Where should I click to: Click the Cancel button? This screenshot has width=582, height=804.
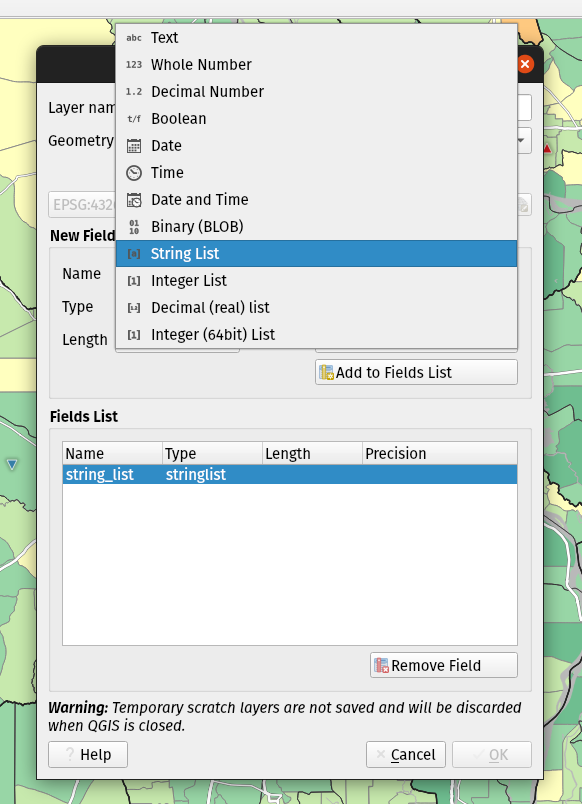(406, 754)
